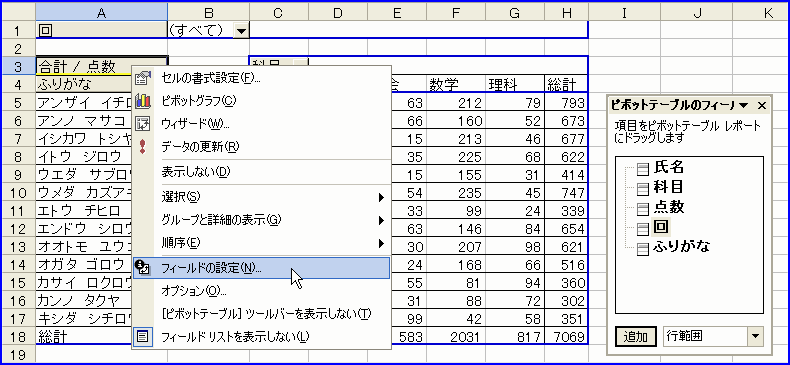Click the 総計 column heading cell

(566, 85)
